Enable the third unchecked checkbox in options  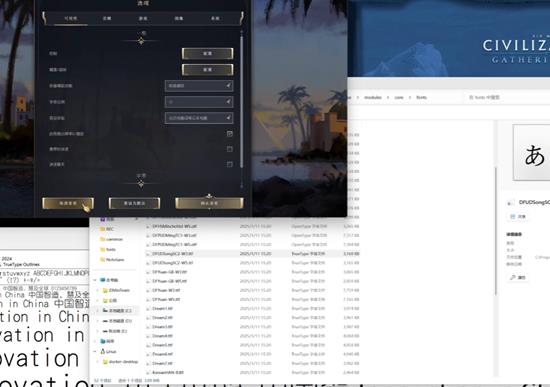[x=230, y=164]
